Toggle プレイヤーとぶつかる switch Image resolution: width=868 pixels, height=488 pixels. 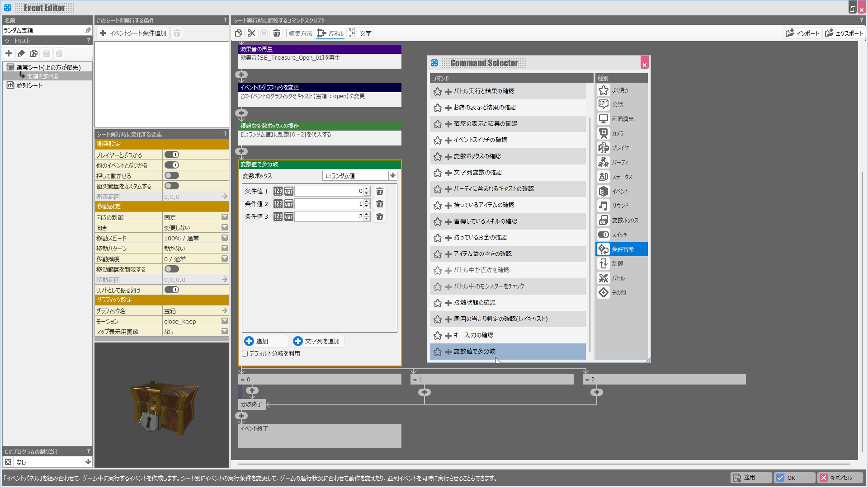coord(172,155)
